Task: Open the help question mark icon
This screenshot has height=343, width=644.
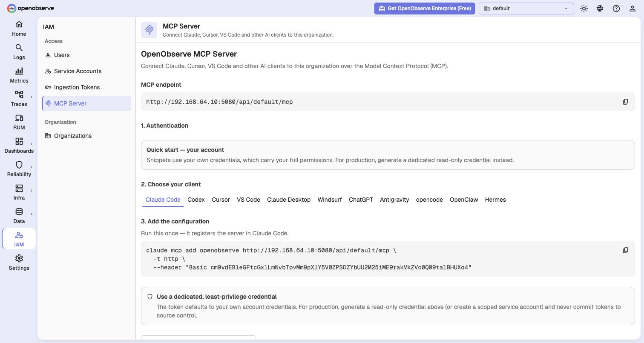Action: pyautogui.click(x=616, y=9)
